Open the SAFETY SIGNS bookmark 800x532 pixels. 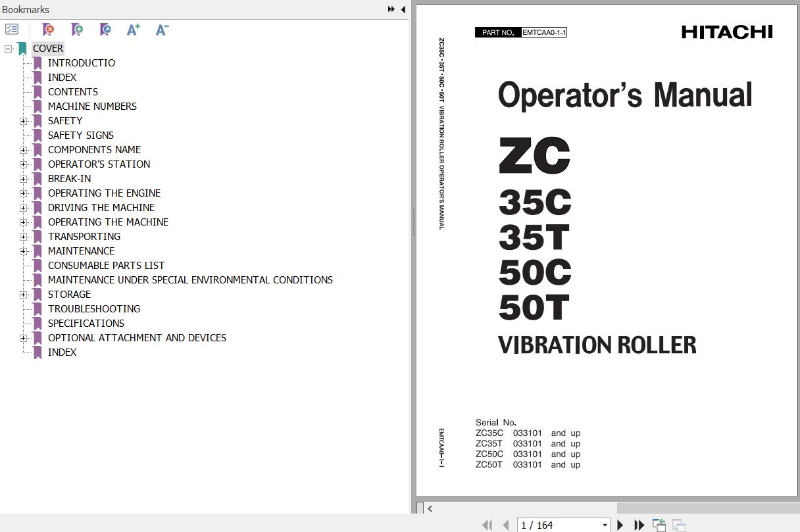coord(81,135)
